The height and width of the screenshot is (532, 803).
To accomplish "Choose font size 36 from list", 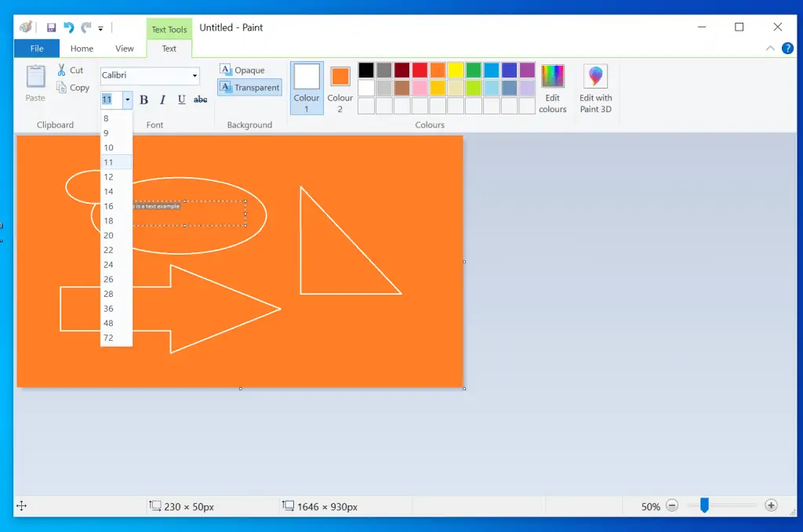I will pyautogui.click(x=108, y=309).
